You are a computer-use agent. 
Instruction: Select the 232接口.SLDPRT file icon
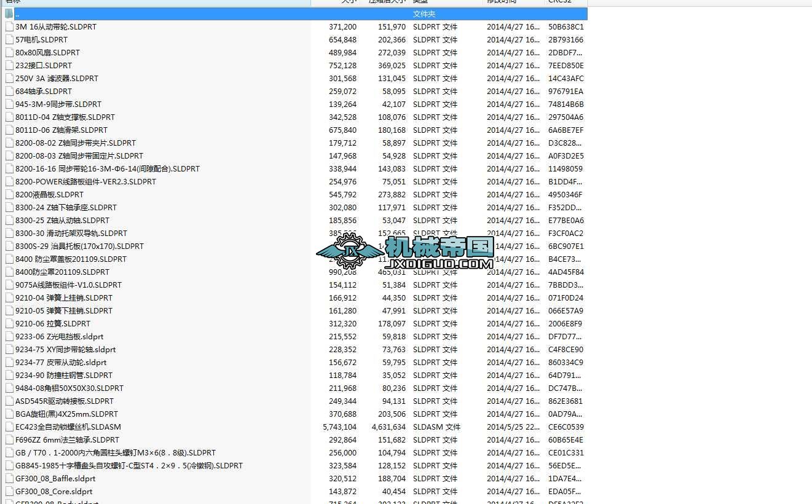coord(9,65)
